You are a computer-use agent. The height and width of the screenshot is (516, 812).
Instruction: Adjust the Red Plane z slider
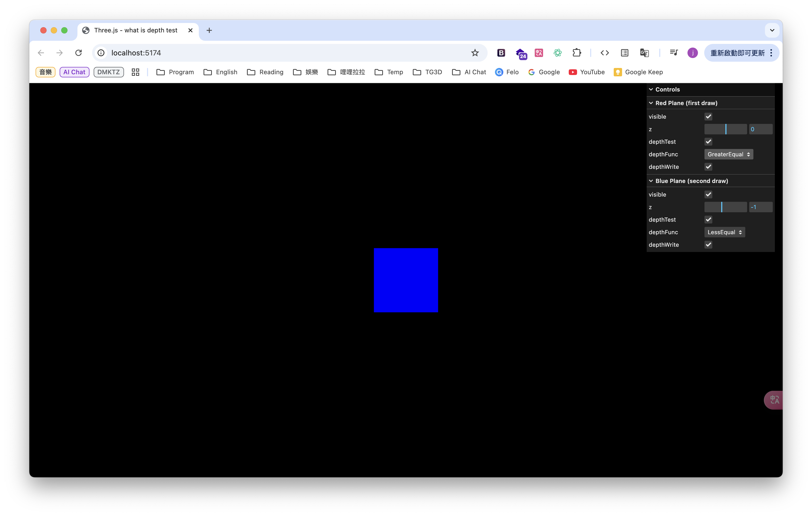click(x=725, y=129)
